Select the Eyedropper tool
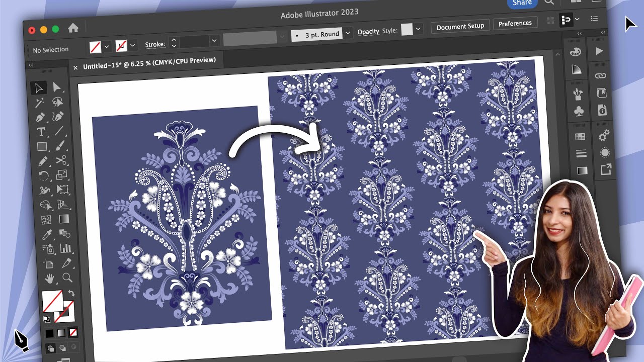 [47, 235]
